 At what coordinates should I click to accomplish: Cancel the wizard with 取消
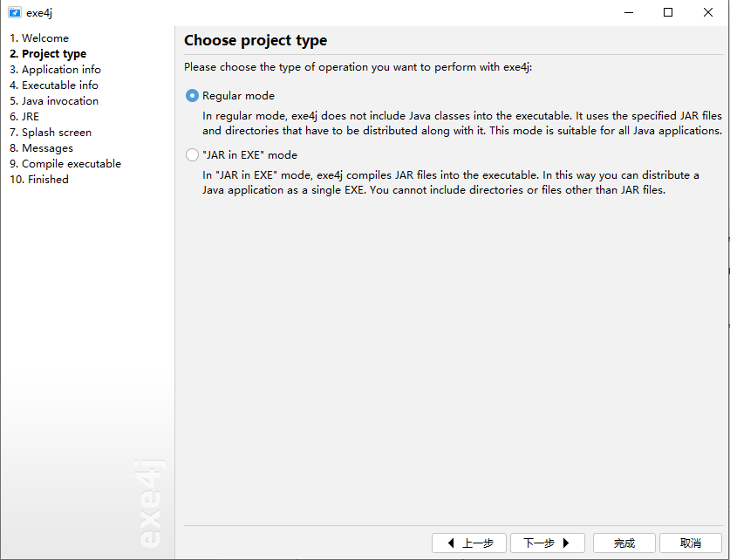click(691, 543)
